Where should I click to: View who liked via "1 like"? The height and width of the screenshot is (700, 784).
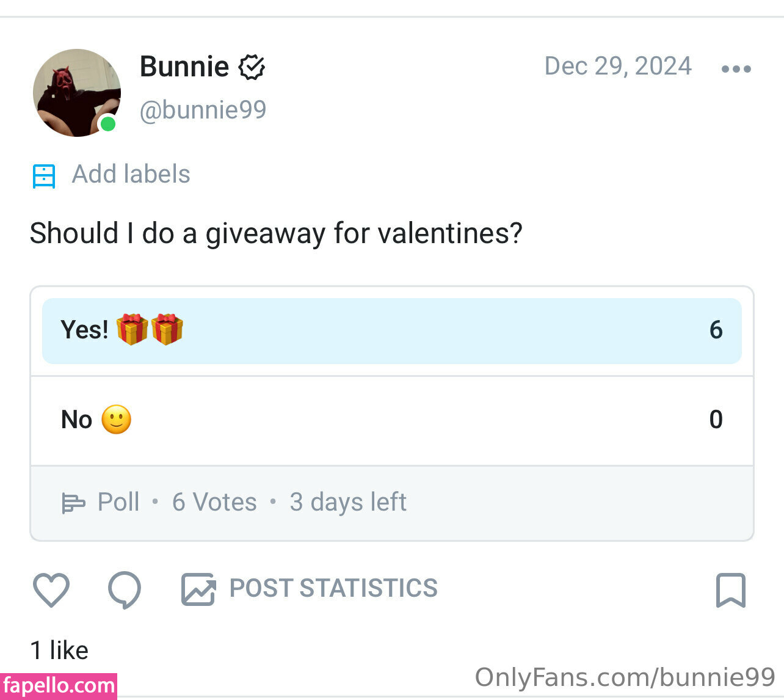(x=59, y=651)
